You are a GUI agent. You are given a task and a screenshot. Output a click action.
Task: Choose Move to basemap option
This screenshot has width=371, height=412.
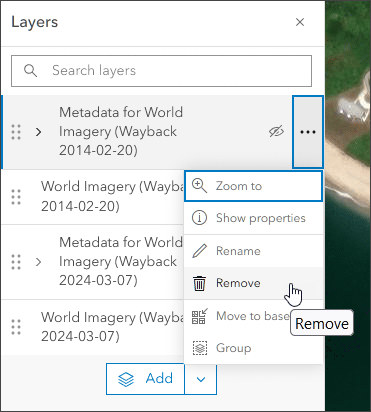pos(253,316)
